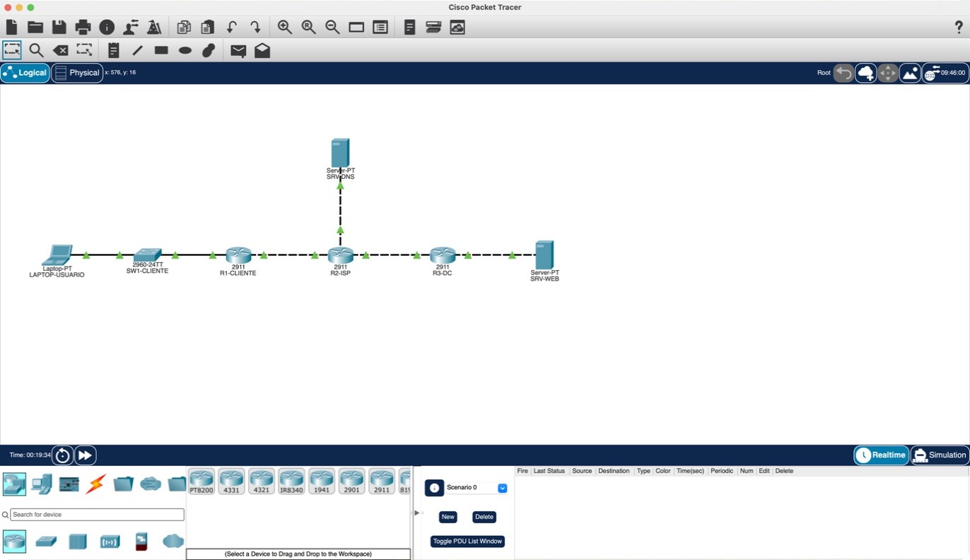Pick the 4331 router device
Image resolution: width=970 pixels, height=560 pixels.
(231, 482)
